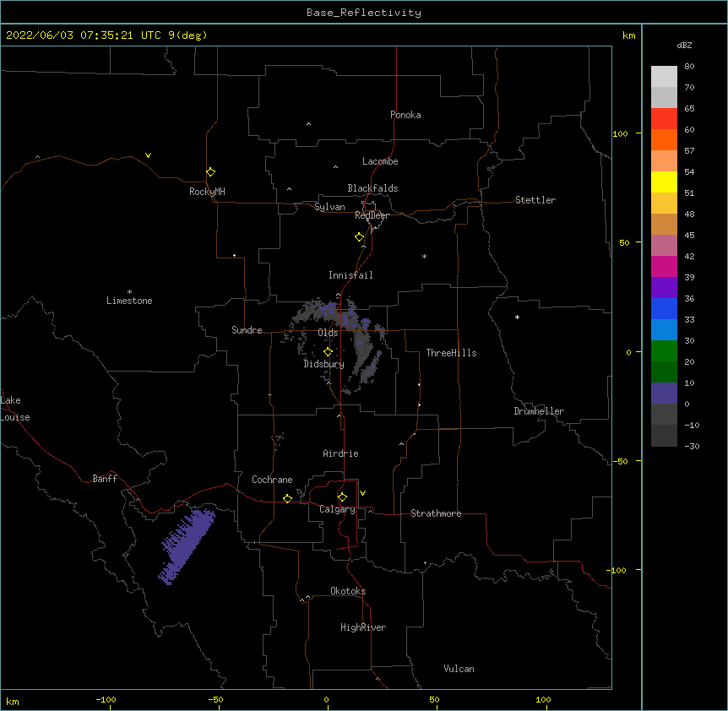Click the Limestone label
The width and height of the screenshot is (728, 711).
(129, 301)
